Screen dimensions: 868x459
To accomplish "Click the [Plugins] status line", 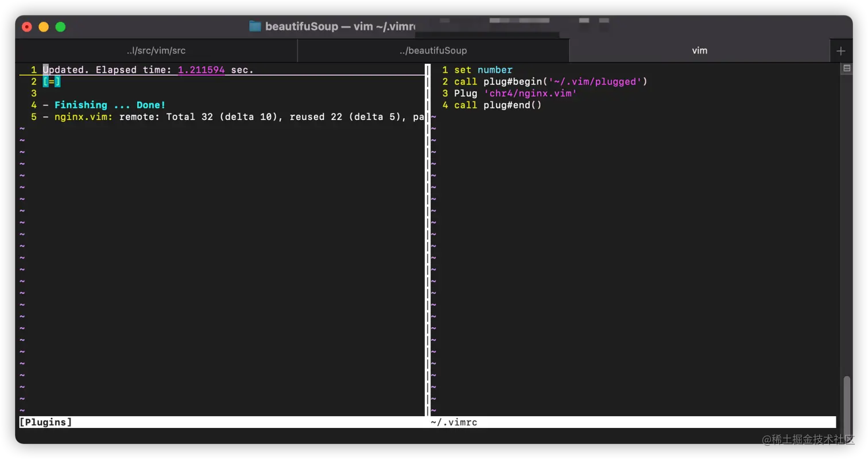I will (x=221, y=422).
